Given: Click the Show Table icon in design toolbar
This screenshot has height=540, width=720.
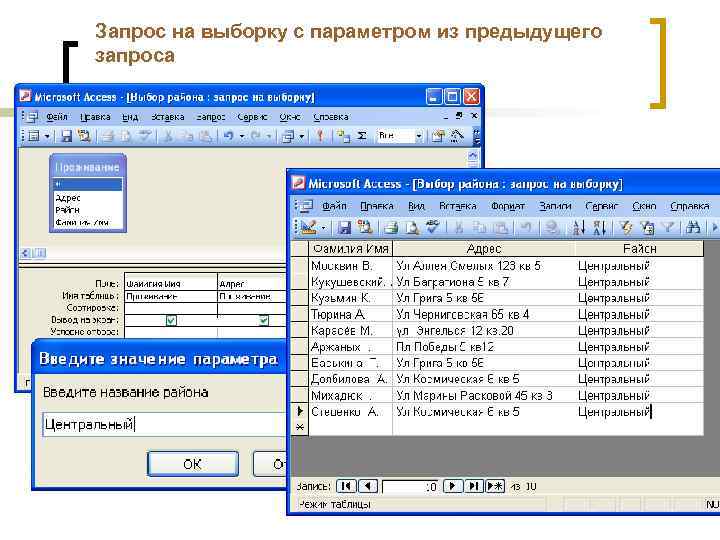Looking at the screenshot, I should click(343, 136).
